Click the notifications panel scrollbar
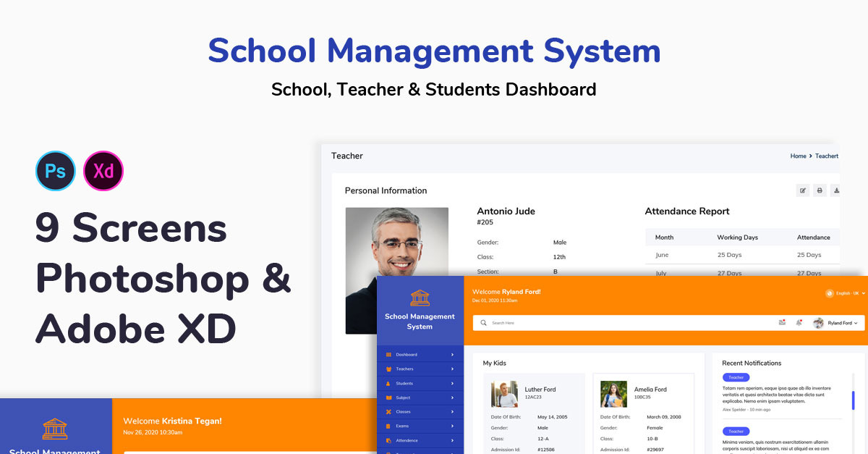This screenshot has width=868, height=454. 853,400
